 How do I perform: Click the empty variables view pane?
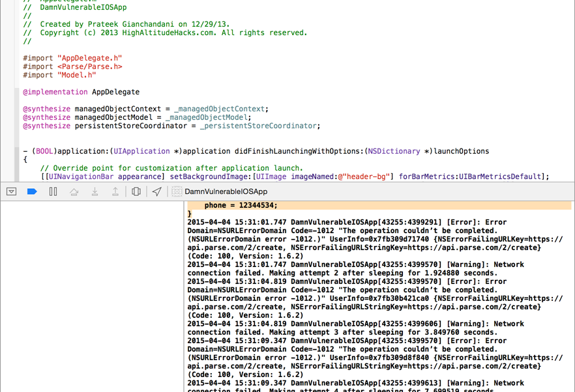pos(91,293)
